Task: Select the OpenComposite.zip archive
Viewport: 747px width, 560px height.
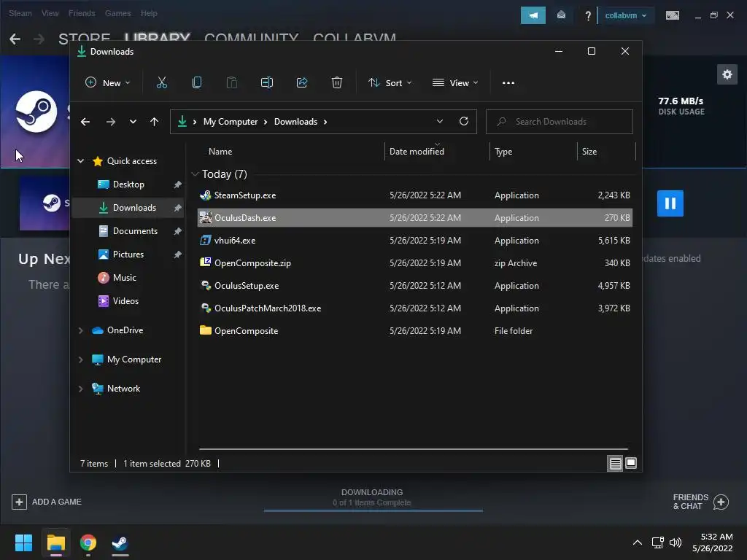Action: coord(415,262)
